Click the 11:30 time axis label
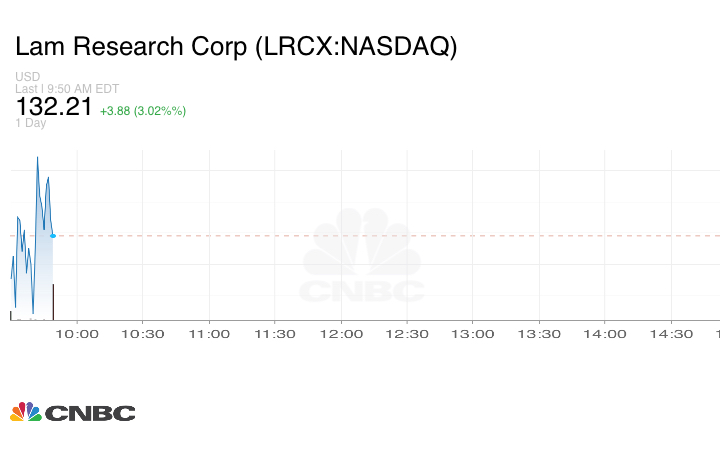Viewport: 720px width, 450px height. click(x=276, y=334)
